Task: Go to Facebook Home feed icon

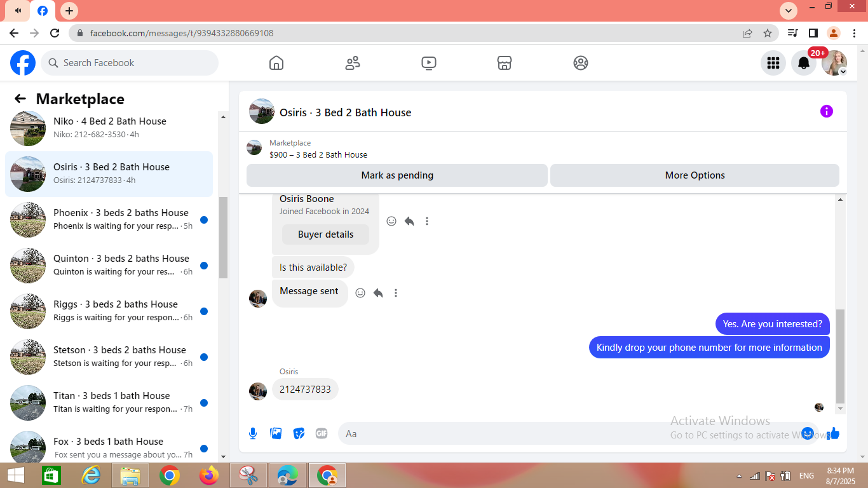Action: pos(276,63)
